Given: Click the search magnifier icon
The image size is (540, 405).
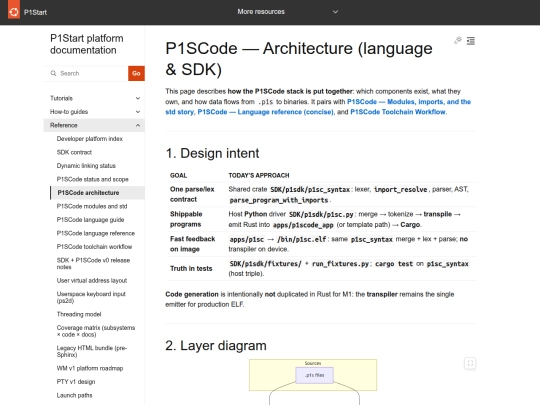Looking at the screenshot, I should (x=53, y=73).
